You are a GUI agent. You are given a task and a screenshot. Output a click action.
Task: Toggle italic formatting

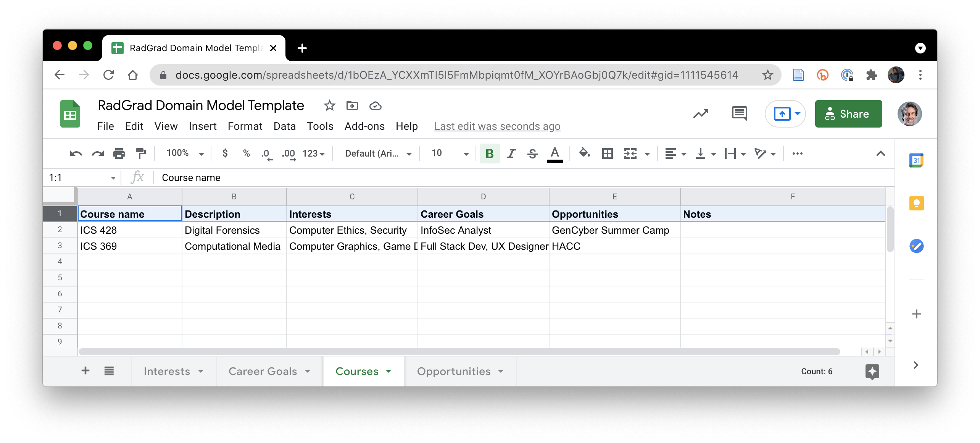pyautogui.click(x=511, y=154)
